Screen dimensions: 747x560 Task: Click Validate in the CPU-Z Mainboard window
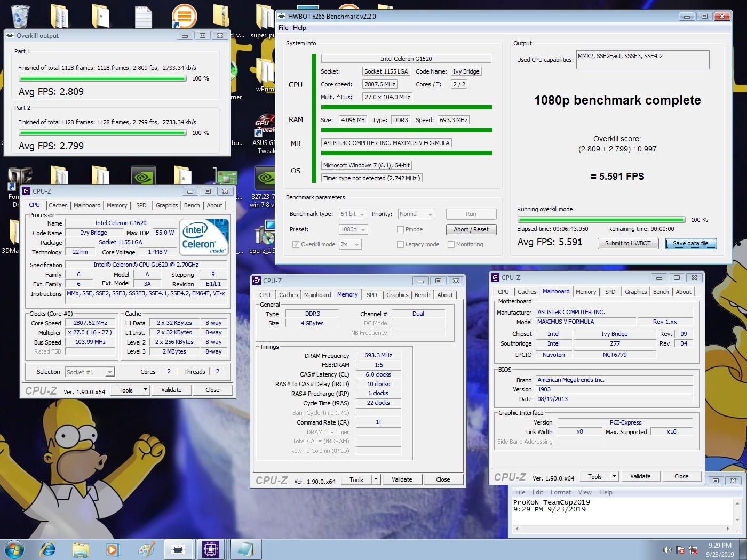click(x=640, y=476)
